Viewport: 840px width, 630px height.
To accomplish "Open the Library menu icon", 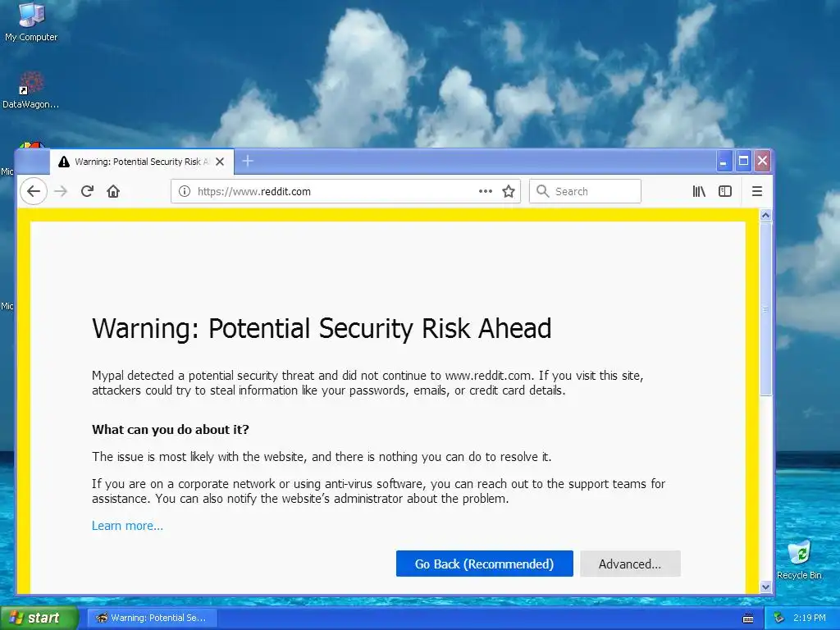I will tap(699, 191).
